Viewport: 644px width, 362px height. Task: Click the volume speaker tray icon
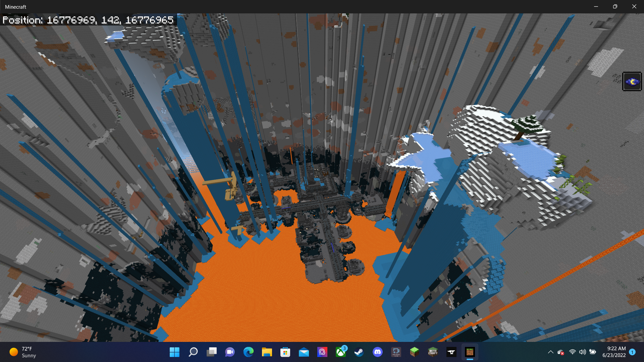click(583, 352)
